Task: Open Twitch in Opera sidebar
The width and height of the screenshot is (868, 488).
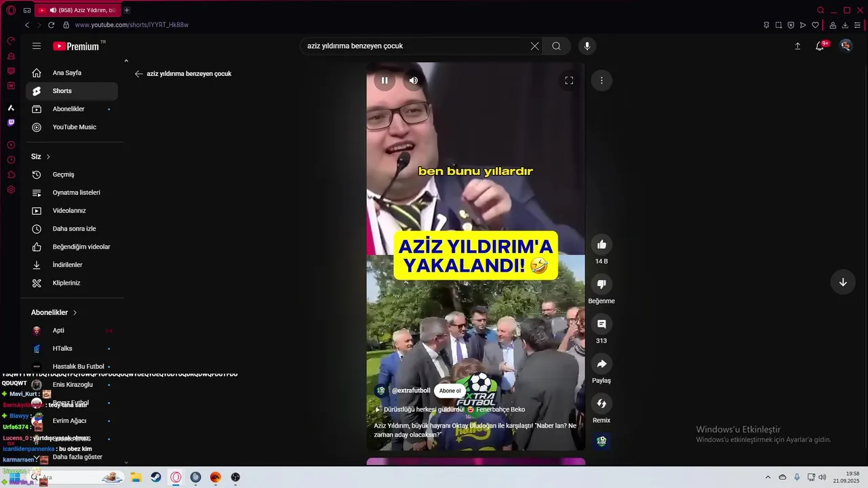Action: [x=11, y=123]
